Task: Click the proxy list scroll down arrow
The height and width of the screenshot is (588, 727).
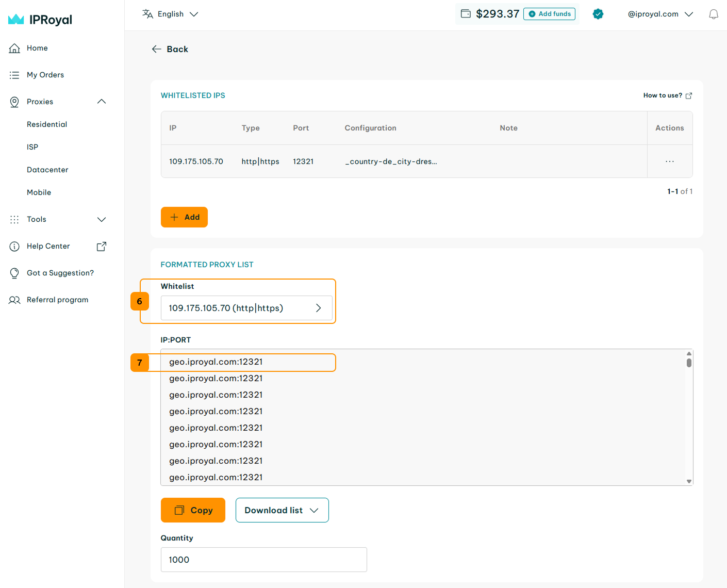Action: tap(689, 481)
